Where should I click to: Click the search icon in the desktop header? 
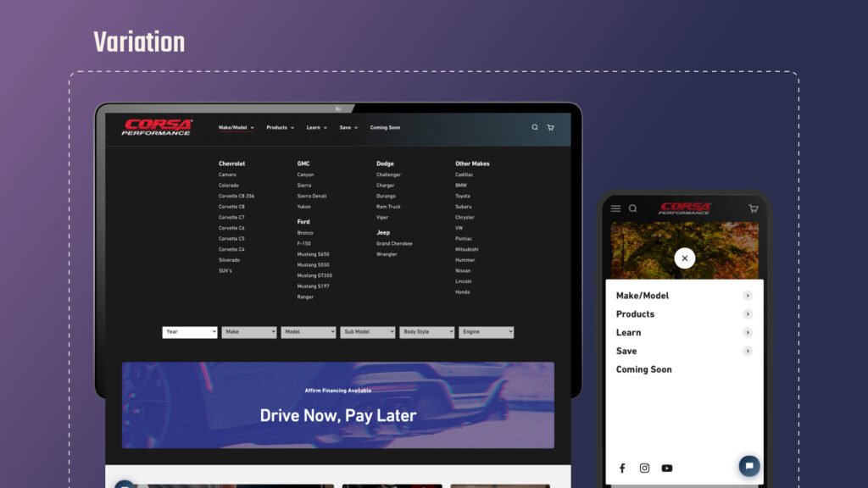point(535,127)
